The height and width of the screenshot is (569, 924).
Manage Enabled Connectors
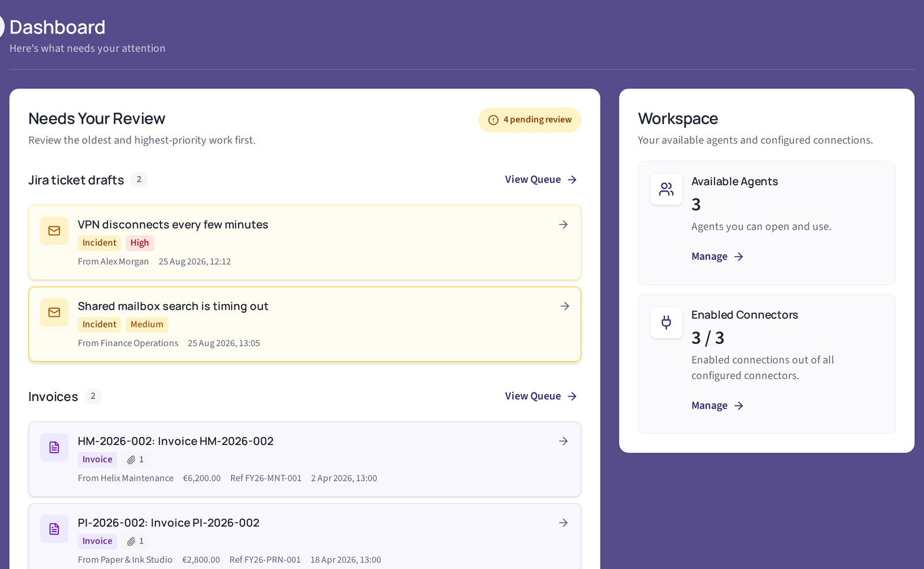click(717, 406)
